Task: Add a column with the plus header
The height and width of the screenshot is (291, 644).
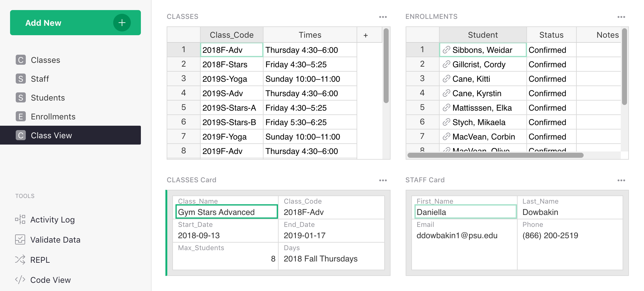Action: 365,35
